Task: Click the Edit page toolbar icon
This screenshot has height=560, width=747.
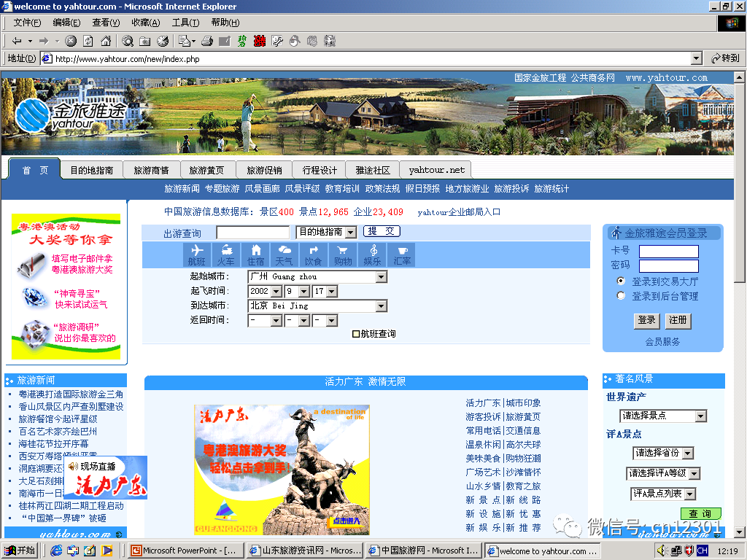Action: [225, 41]
